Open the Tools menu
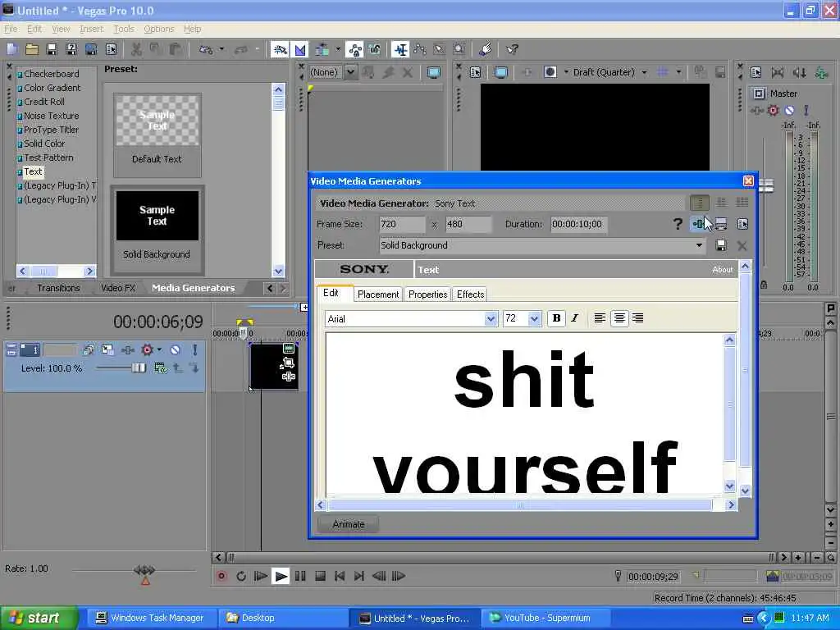Viewport: 840px width, 630px height. tap(124, 29)
